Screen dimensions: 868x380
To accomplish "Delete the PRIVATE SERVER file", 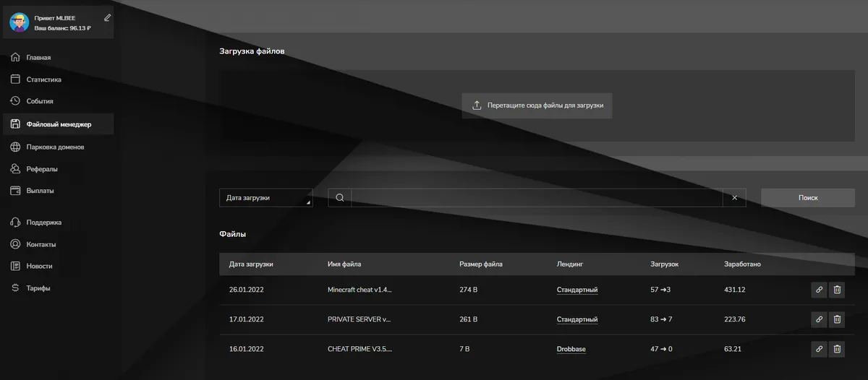I will [x=837, y=319].
